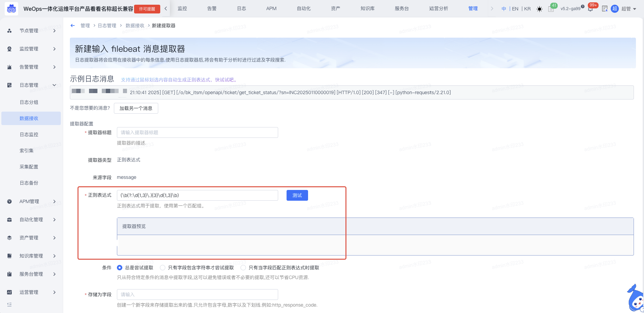The image size is (644, 313).
Task: Open the 超管 user dropdown
Action: 629,9
